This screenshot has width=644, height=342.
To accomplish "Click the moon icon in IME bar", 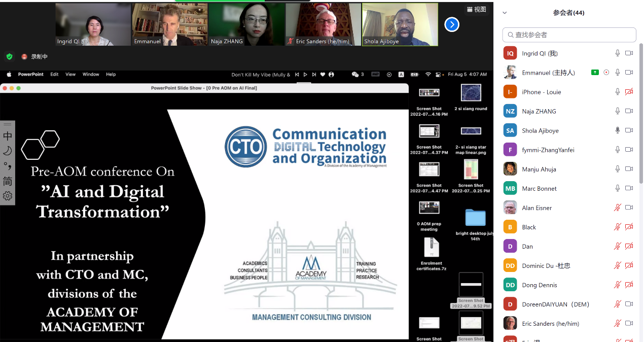I will pos(8,151).
